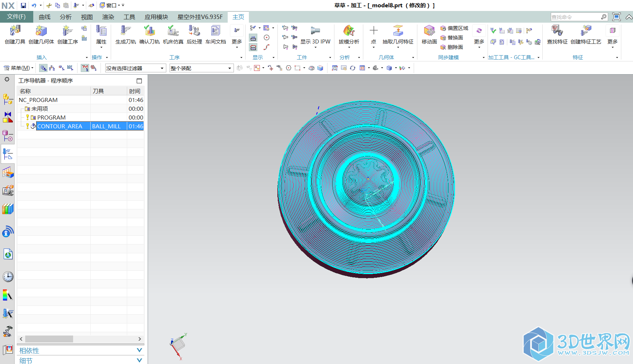The height and width of the screenshot is (364, 633).
Task: Switch to the 曲线 tab
Action: tap(45, 17)
